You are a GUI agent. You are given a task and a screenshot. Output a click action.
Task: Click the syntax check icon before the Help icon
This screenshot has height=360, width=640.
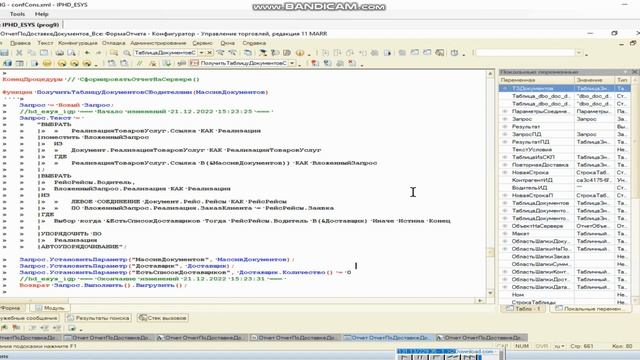287,53
